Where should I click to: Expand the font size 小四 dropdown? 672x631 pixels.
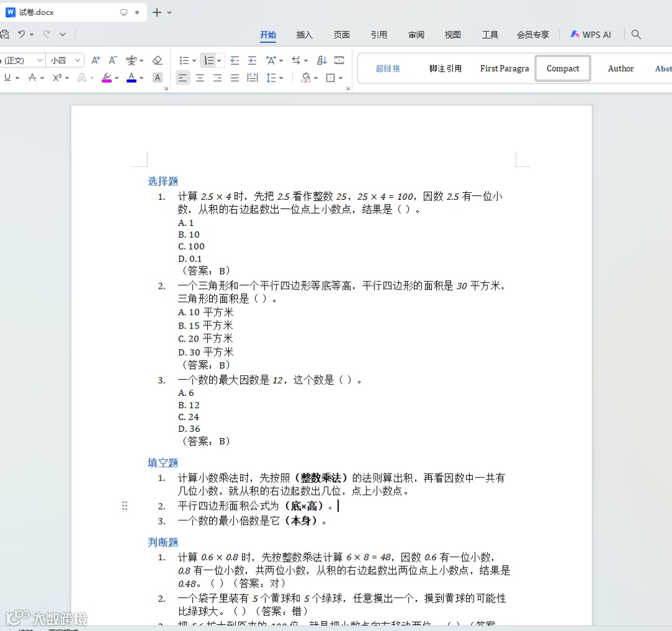pos(78,60)
